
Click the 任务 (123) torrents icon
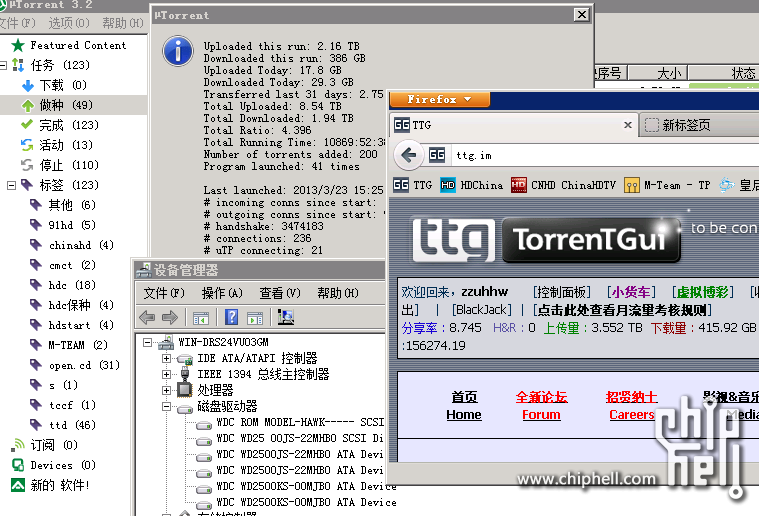pos(18,65)
